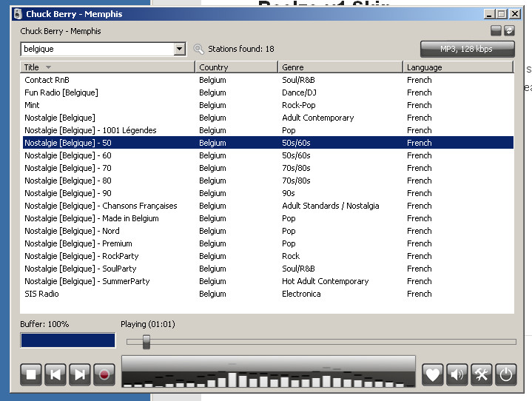532x401 pixels.
Task: Click the refresh icon at top right
Action: (x=509, y=31)
